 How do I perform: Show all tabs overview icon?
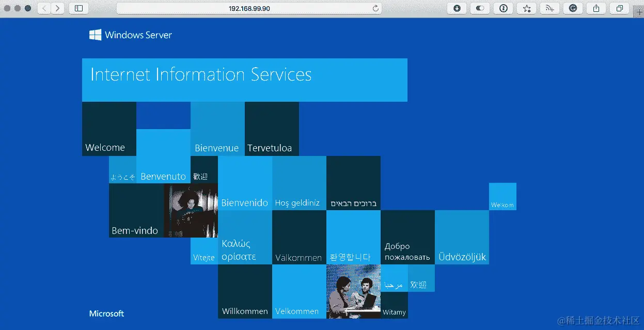coord(620,8)
